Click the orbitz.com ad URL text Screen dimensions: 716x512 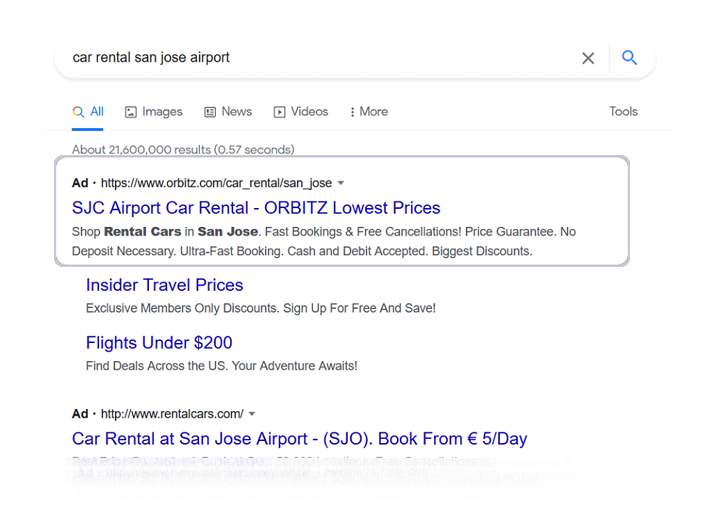(x=216, y=183)
